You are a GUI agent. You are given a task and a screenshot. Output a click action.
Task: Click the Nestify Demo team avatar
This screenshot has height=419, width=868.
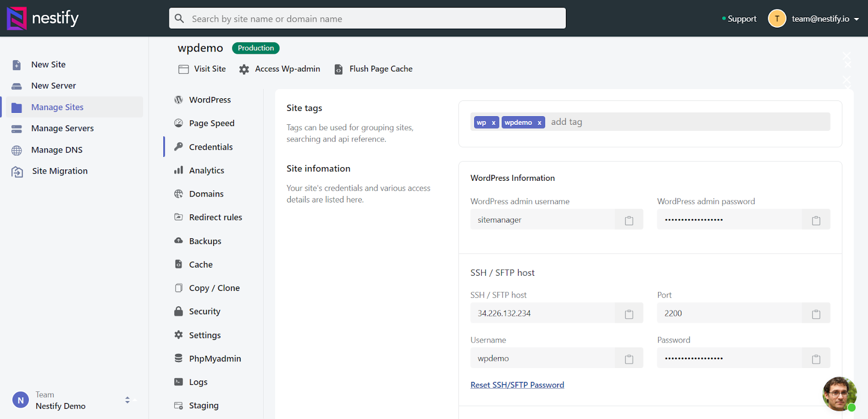click(x=21, y=401)
